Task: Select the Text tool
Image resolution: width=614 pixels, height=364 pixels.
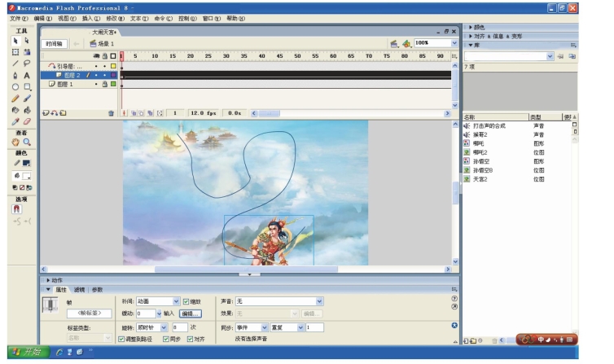Action: click(x=27, y=75)
